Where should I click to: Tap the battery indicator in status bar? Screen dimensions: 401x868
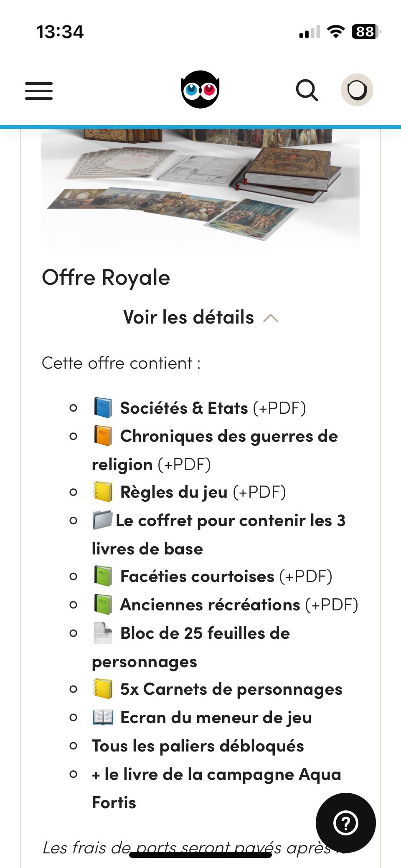[x=366, y=32]
